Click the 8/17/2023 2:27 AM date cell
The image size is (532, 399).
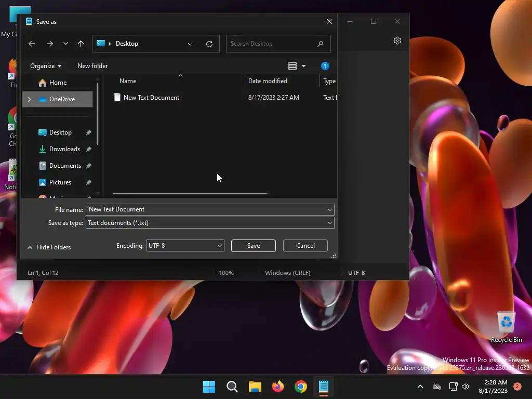point(273,98)
